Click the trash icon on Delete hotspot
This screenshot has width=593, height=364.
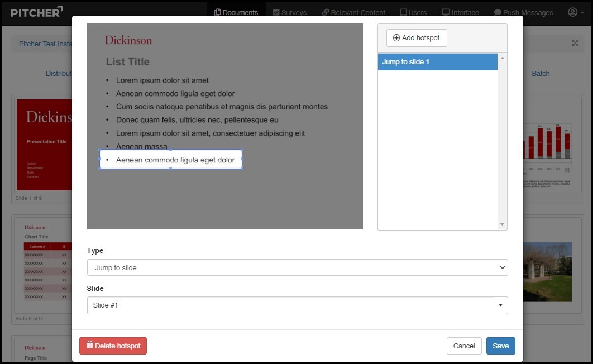coord(90,346)
